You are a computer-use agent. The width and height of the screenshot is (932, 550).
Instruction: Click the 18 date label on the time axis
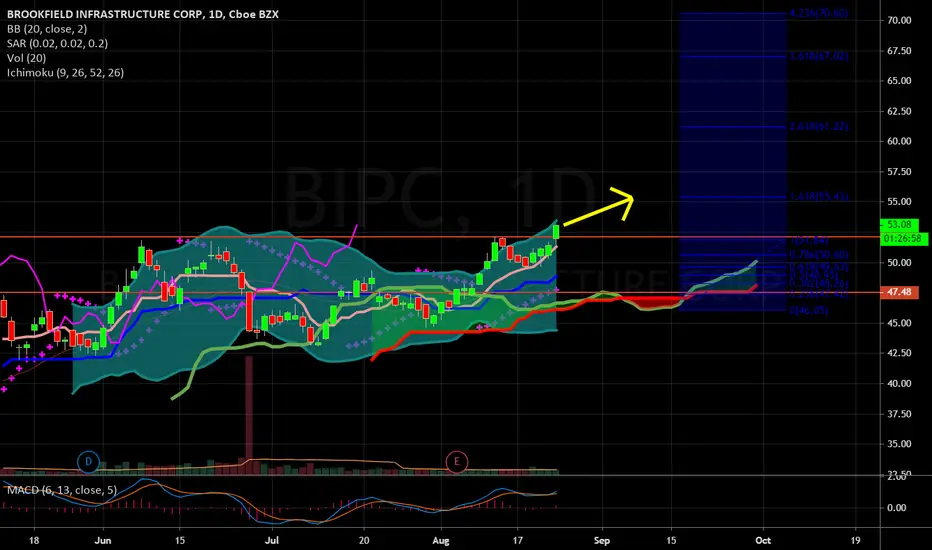(x=34, y=540)
